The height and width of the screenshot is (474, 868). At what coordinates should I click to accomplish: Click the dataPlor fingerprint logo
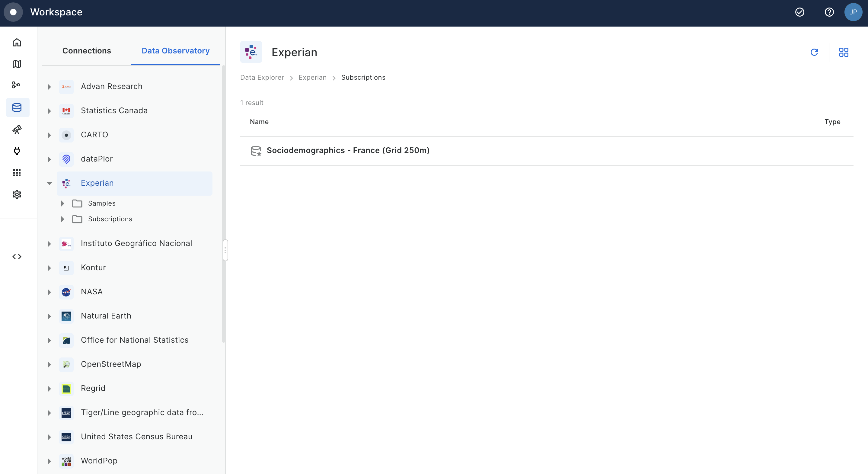66,159
